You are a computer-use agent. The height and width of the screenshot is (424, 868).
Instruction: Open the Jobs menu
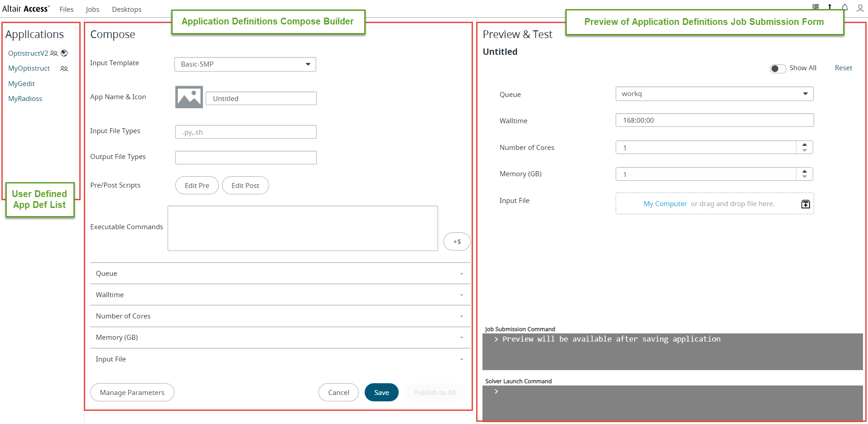[x=92, y=9]
